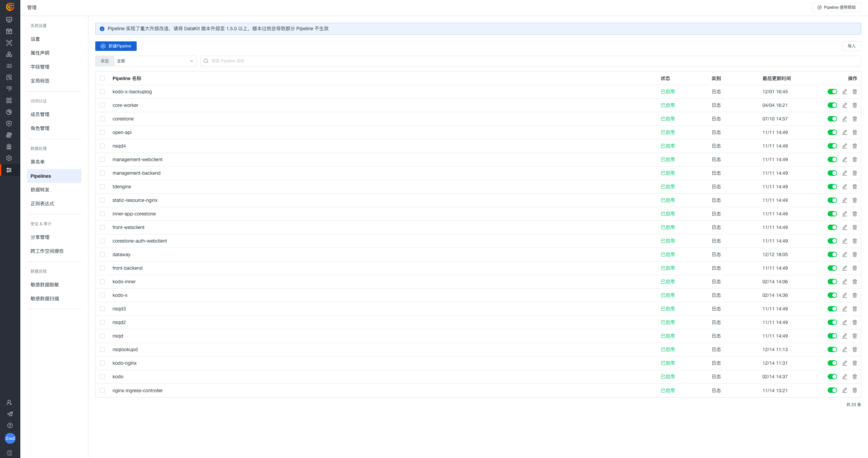Click the delete trash icon for core-worker
Image resolution: width=868 pixels, height=458 pixels.
click(855, 105)
